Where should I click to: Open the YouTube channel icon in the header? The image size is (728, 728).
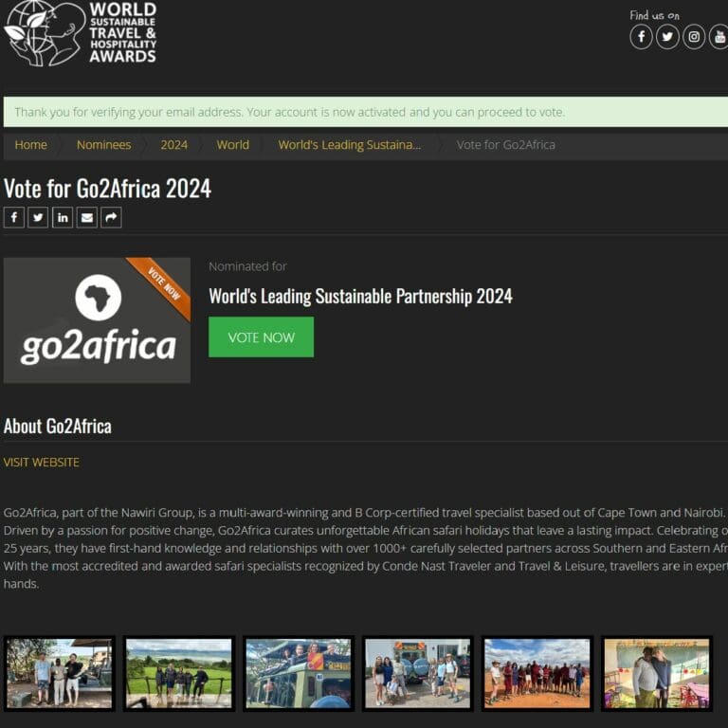click(719, 37)
